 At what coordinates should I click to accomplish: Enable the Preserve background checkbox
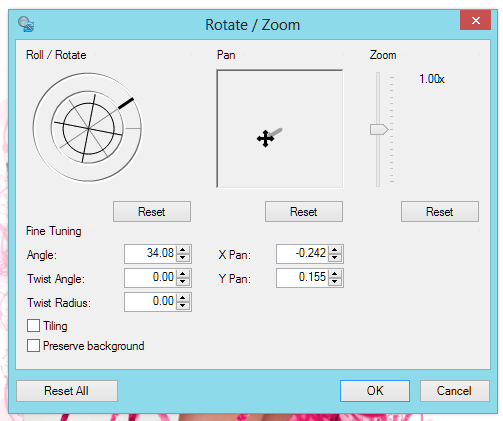point(33,345)
